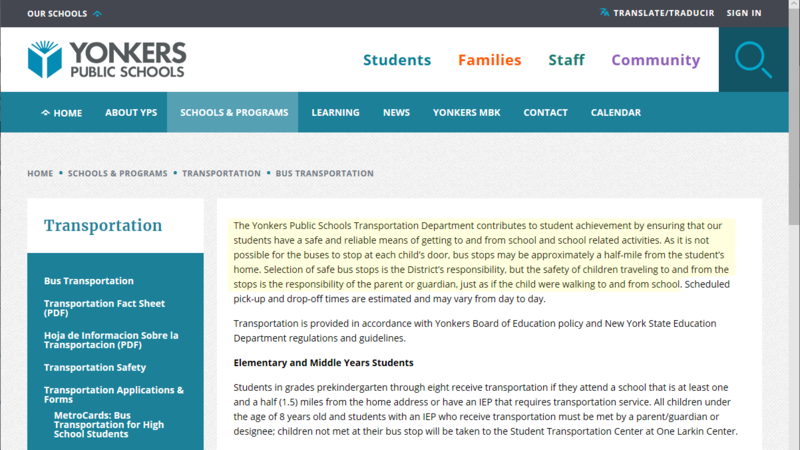Select the Students audience tab
This screenshot has height=450, width=800.
tap(396, 60)
